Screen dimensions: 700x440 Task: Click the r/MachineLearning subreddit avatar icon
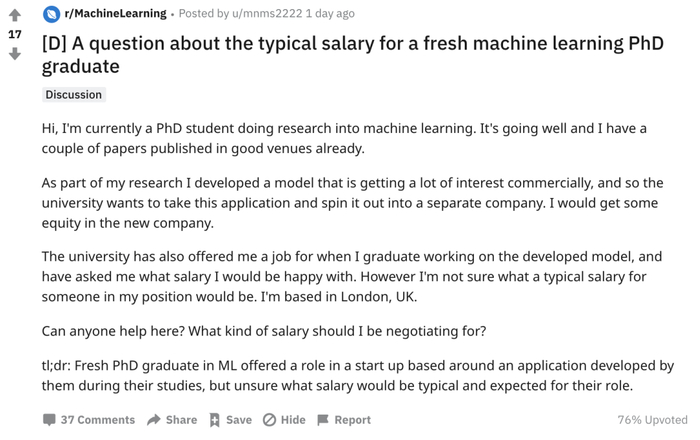(x=51, y=14)
